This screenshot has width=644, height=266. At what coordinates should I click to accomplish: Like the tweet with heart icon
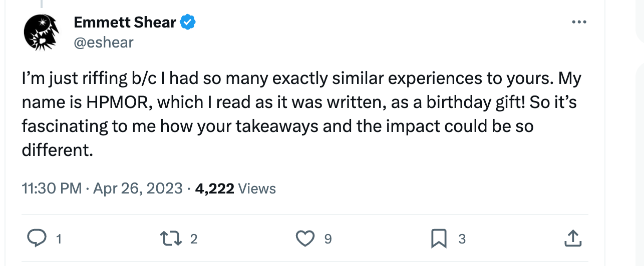[305, 239]
